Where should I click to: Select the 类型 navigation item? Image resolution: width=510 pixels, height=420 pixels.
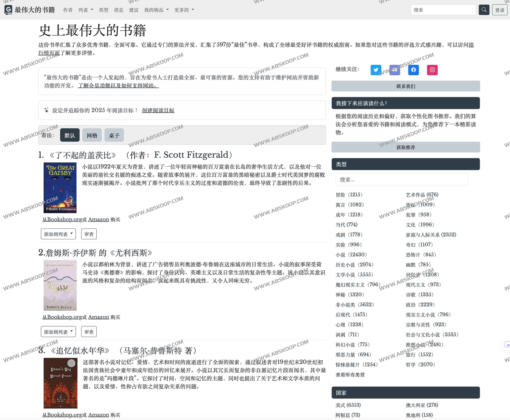click(x=104, y=10)
